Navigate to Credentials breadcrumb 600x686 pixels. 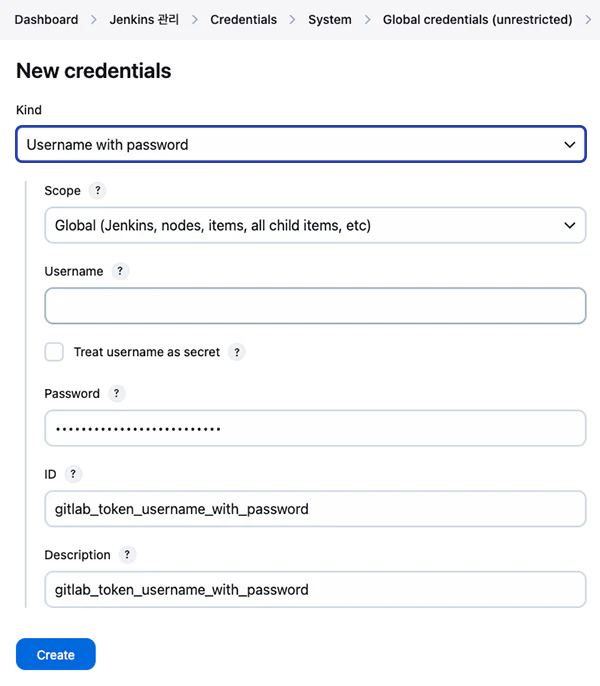(x=243, y=20)
